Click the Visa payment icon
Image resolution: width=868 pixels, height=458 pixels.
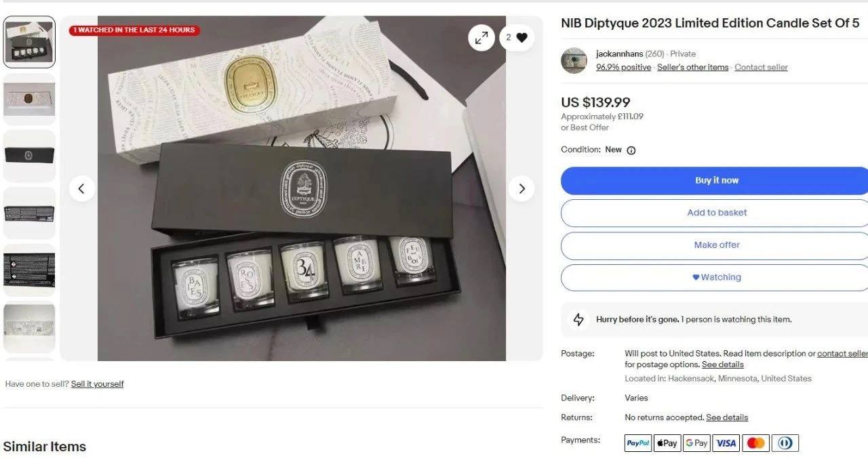click(726, 443)
